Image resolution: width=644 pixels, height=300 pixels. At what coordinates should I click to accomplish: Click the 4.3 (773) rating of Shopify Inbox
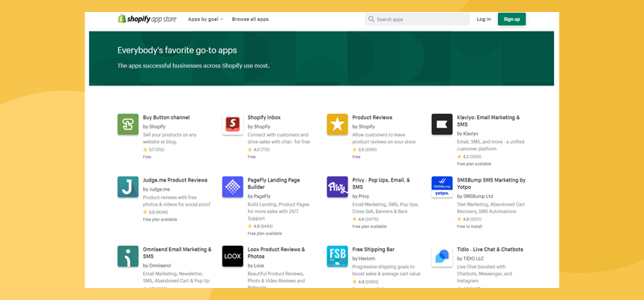point(258,150)
